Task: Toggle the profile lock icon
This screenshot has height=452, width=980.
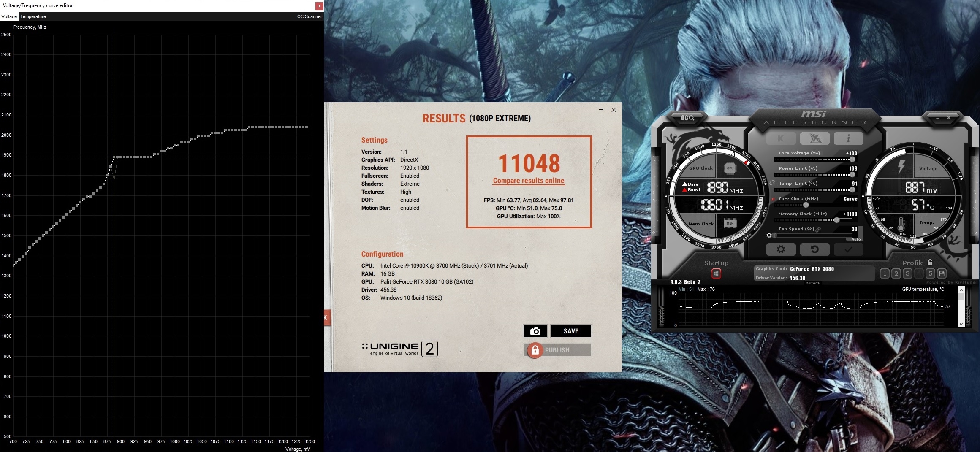Action: [930, 263]
